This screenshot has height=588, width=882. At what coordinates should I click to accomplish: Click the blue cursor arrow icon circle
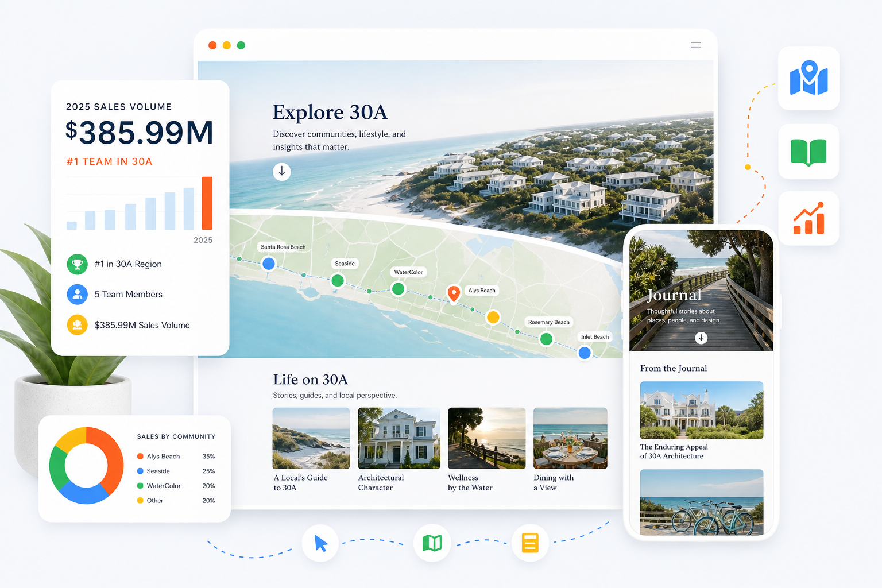320,543
